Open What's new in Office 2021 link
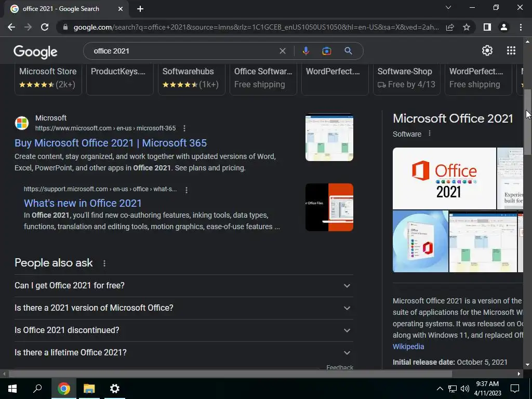 83,203
